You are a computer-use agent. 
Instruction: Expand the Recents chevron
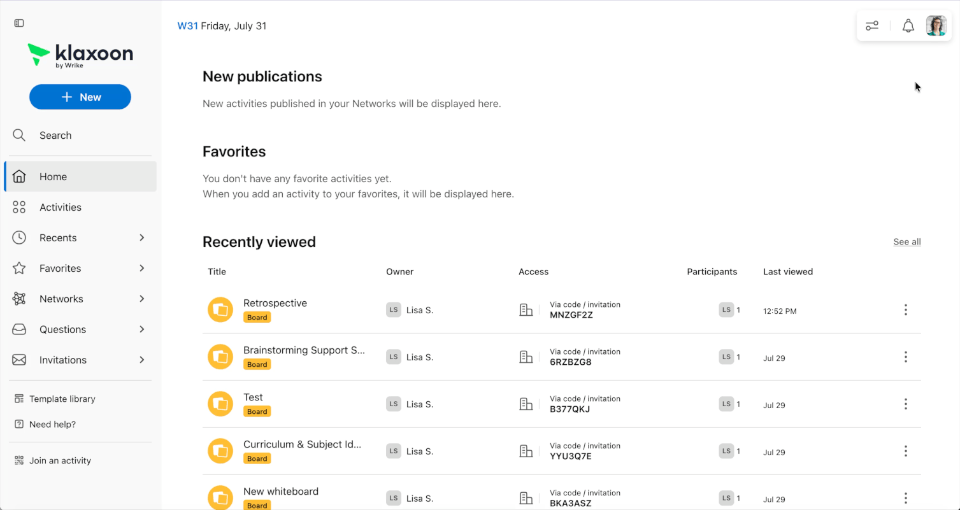[x=141, y=238]
